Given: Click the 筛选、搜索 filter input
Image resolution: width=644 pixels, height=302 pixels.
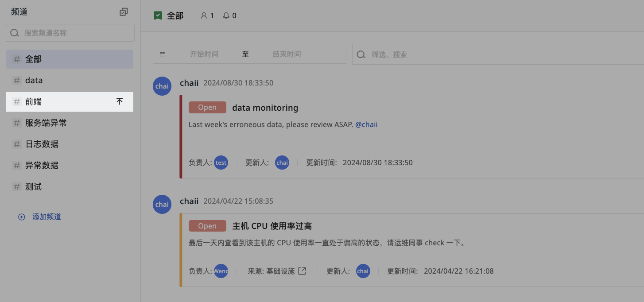Looking at the screenshot, I should point(498,54).
